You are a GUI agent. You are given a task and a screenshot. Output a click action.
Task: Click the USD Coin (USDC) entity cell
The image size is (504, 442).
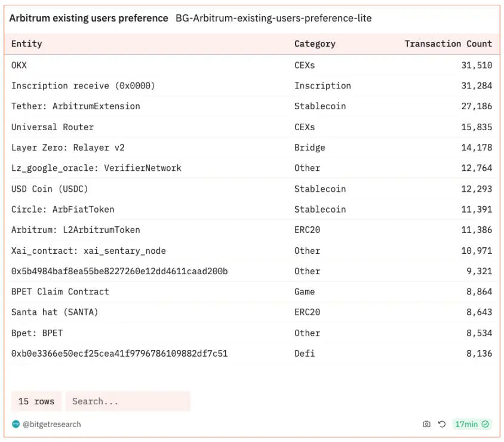click(x=50, y=189)
